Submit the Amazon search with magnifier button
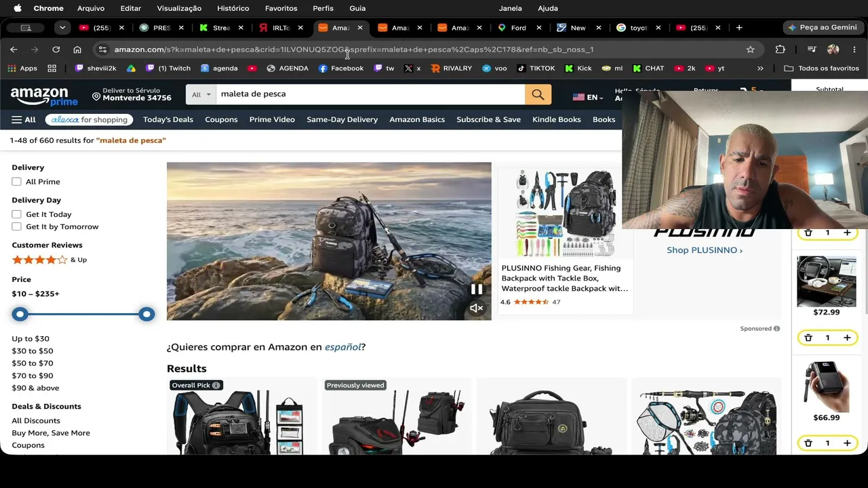This screenshot has width=868, height=488. [538, 95]
